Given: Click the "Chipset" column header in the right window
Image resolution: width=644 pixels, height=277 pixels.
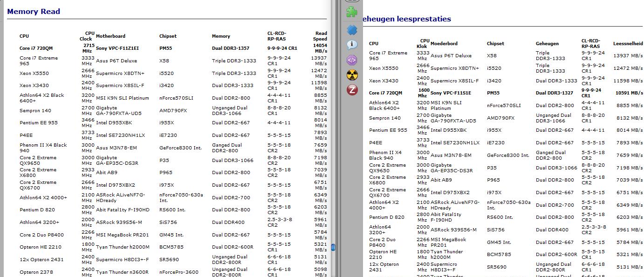Looking at the screenshot, I should tap(495, 44).
